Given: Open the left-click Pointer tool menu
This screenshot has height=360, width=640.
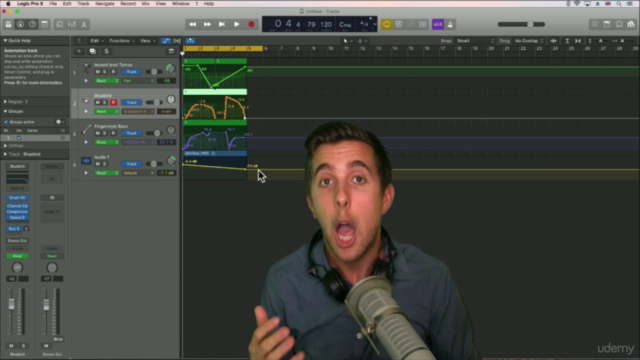Looking at the screenshot, I should [347, 41].
